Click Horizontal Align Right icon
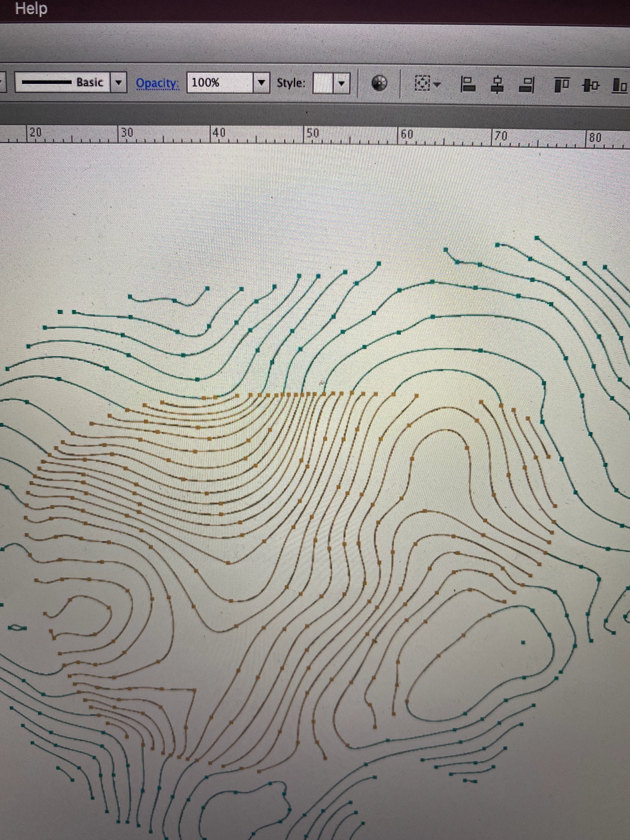 pos(527,85)
